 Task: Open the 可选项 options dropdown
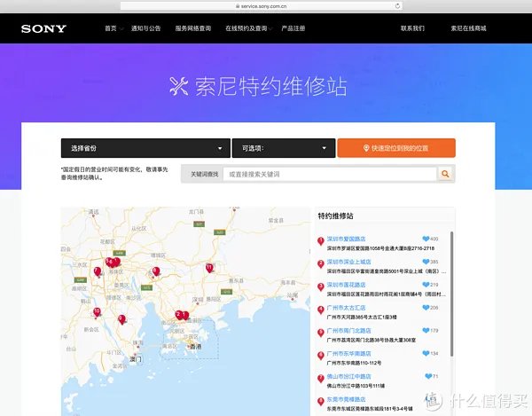coord(284,148)
